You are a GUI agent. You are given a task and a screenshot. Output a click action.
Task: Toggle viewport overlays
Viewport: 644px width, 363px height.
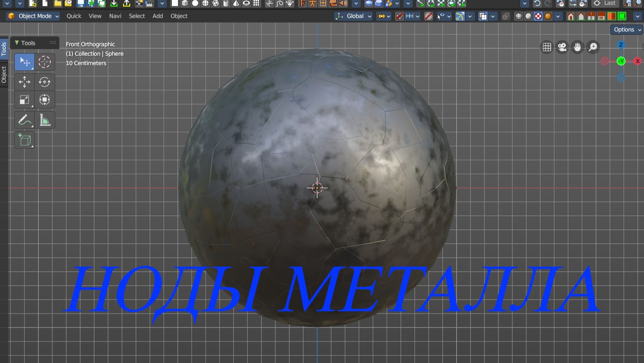coord(483,16)
